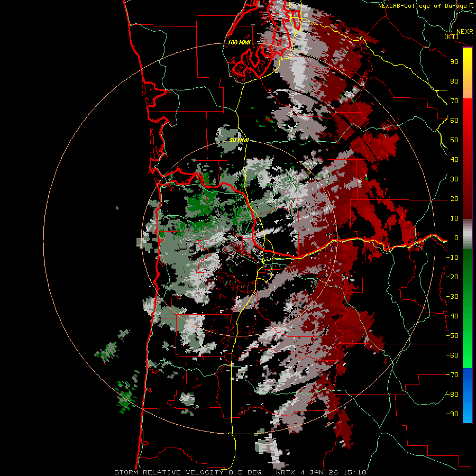Click the '40' value on the color scale
The image size is (476, 476).
[454, 160]
